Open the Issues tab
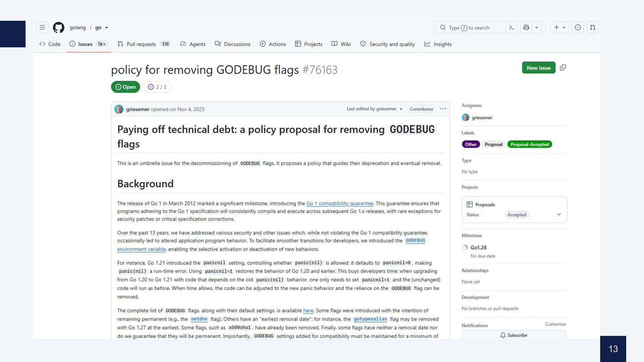644x362 pixels. 89,44
